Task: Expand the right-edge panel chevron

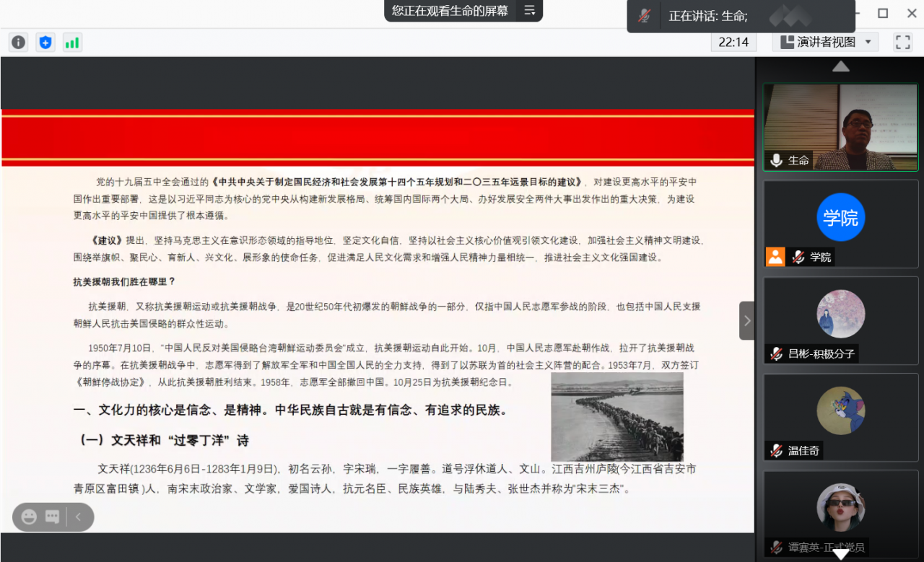Action: [746, 320]
